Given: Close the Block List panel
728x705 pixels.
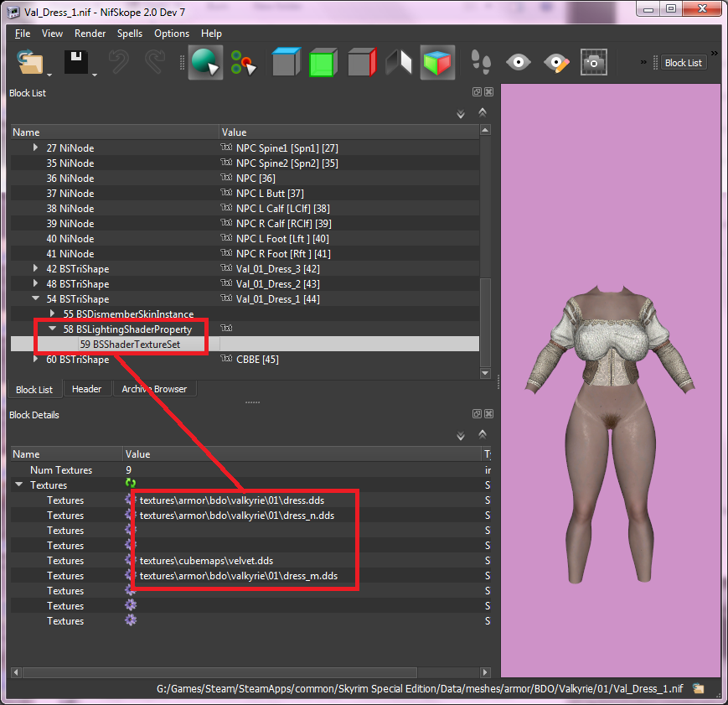Looking at the screenshot, I should [x=489, y=91].
